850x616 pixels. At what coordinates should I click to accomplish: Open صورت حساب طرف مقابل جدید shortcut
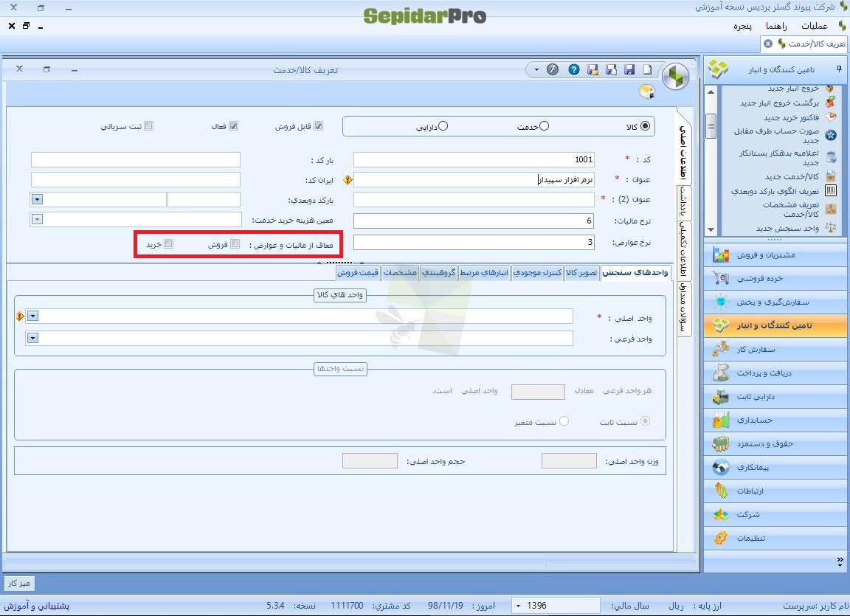[x=776, y=136]
